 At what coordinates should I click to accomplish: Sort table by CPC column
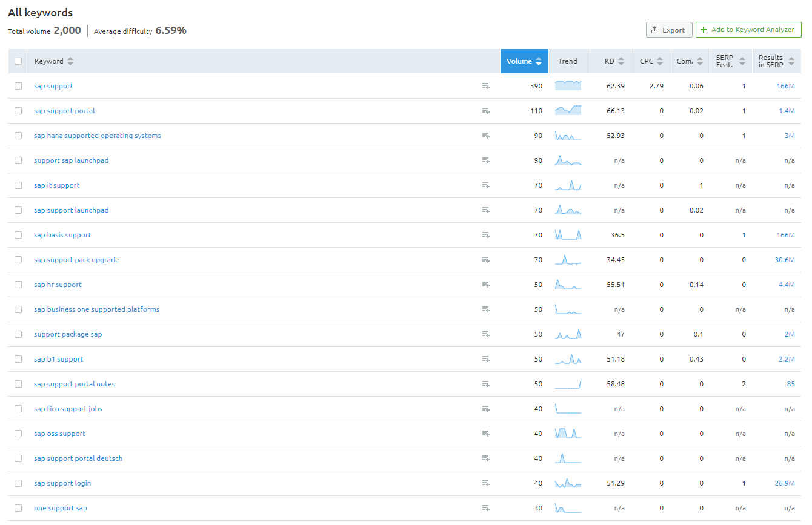[x=651, y=61]
